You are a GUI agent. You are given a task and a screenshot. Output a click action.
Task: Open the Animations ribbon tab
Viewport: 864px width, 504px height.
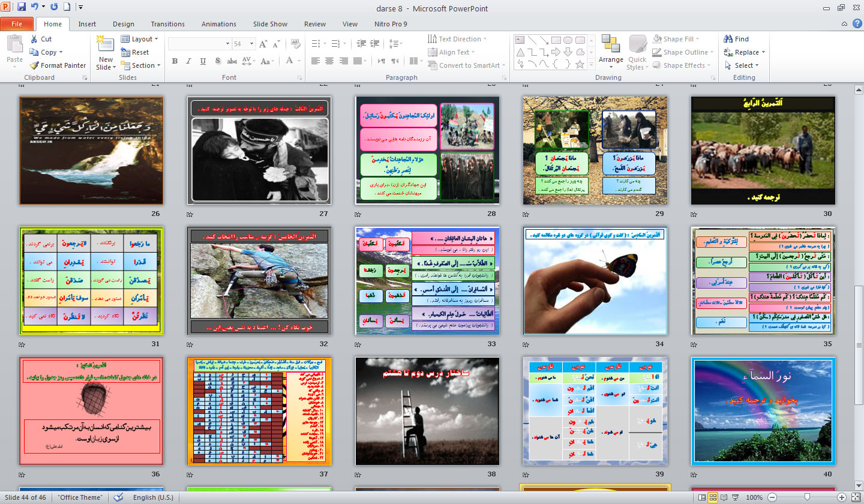(x=218, y=24)
